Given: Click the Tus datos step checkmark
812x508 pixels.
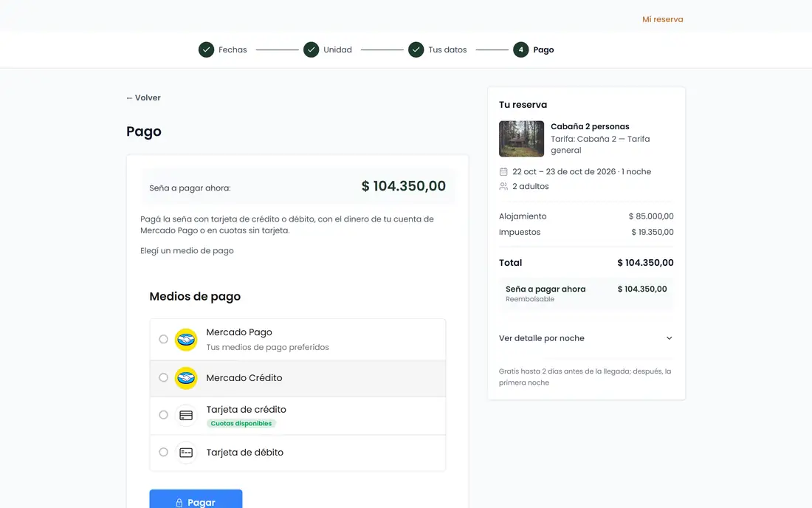Looking at the screenshot, I should point(416,49).
